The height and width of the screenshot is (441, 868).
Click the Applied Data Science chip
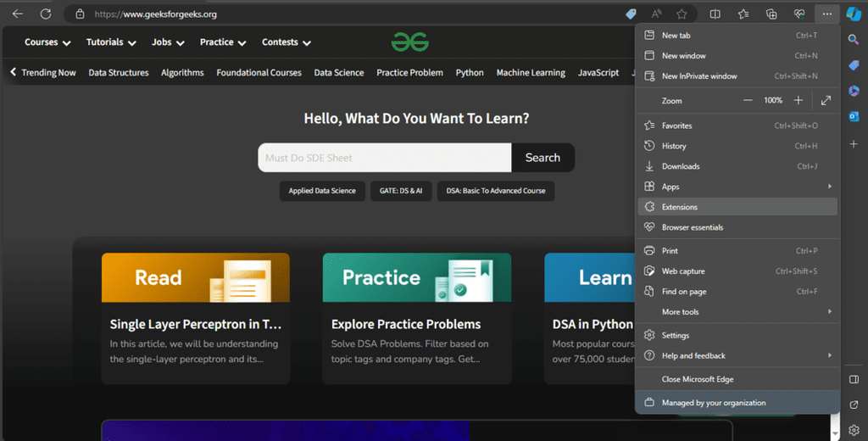(x=322, y=191)
